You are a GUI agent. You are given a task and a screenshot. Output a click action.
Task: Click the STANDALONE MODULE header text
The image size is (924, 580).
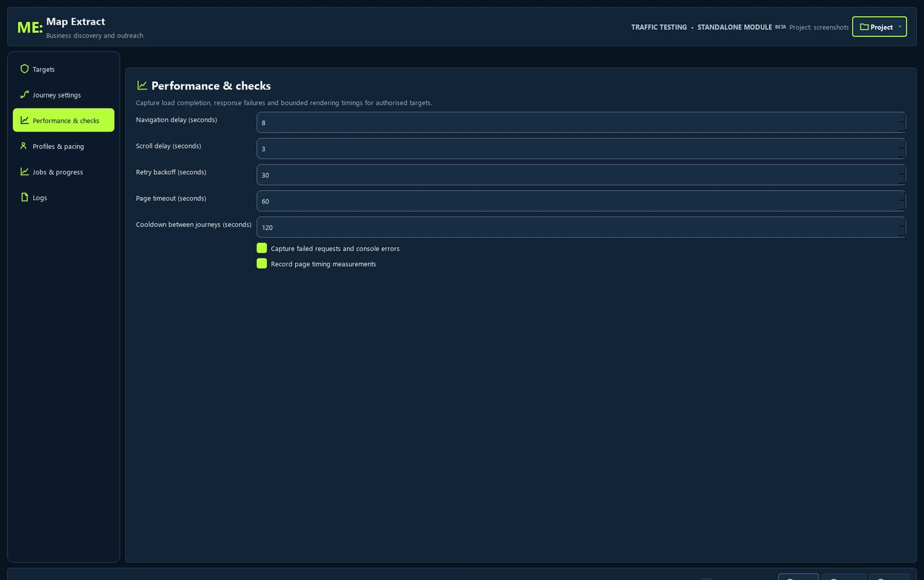735,27
